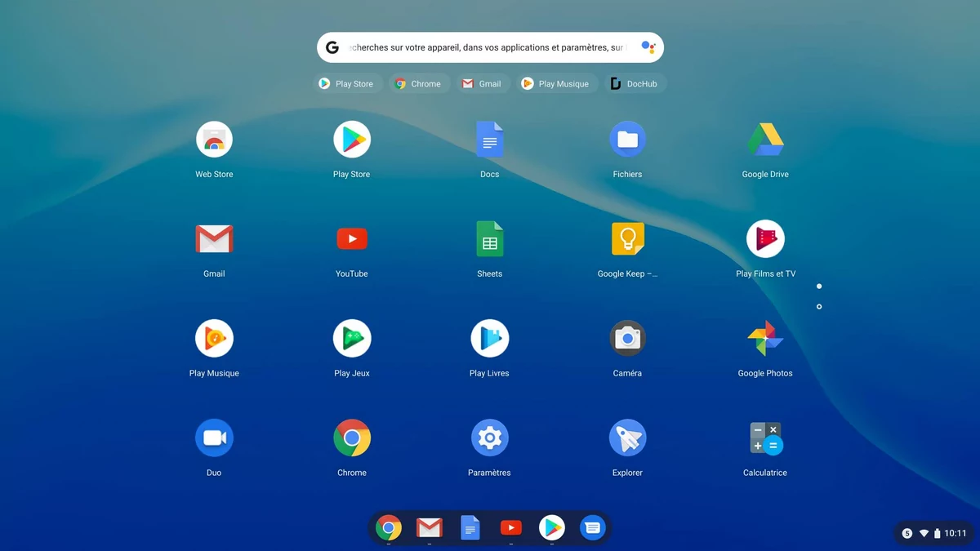Click the Gmail icon in the shelf
The image size is (980, 551).
[x=430, y=528]
